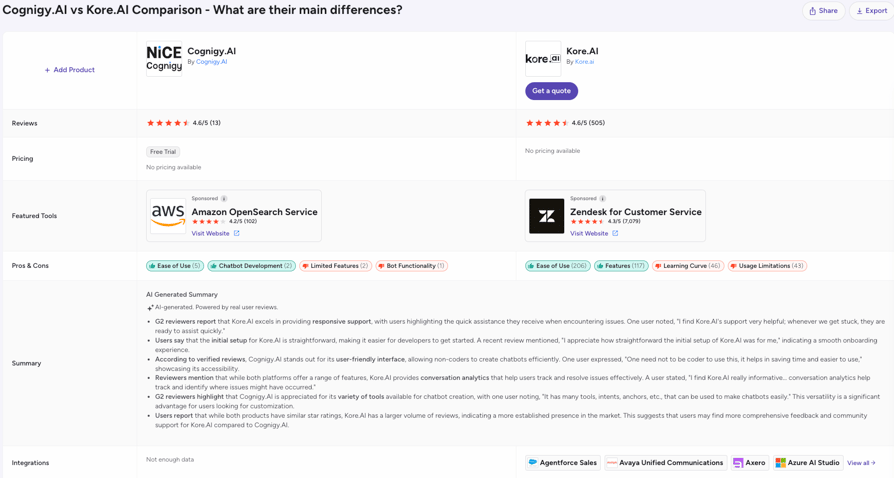Open Avaya Unified Communications integration
The image size is (894, 478).
coord(665,463)
